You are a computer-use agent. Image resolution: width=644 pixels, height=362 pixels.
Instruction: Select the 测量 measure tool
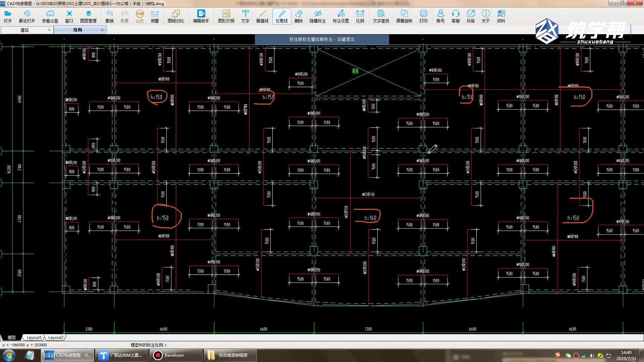click(155, 16)
